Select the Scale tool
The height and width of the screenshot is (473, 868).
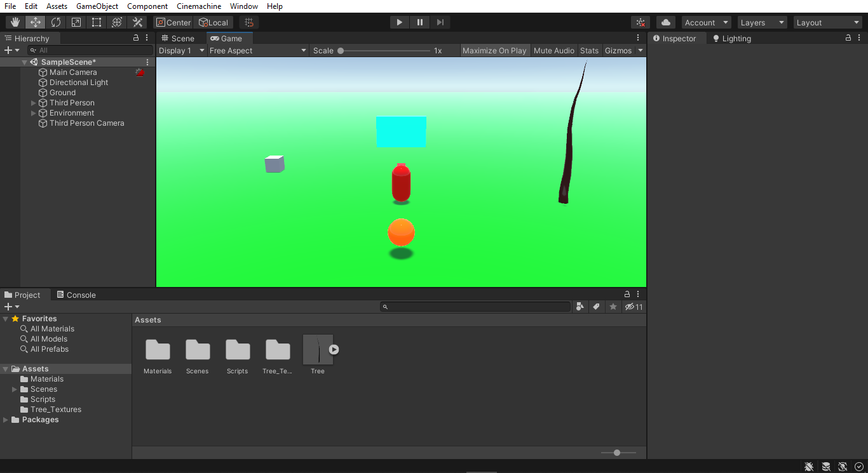tap(76, 22)
